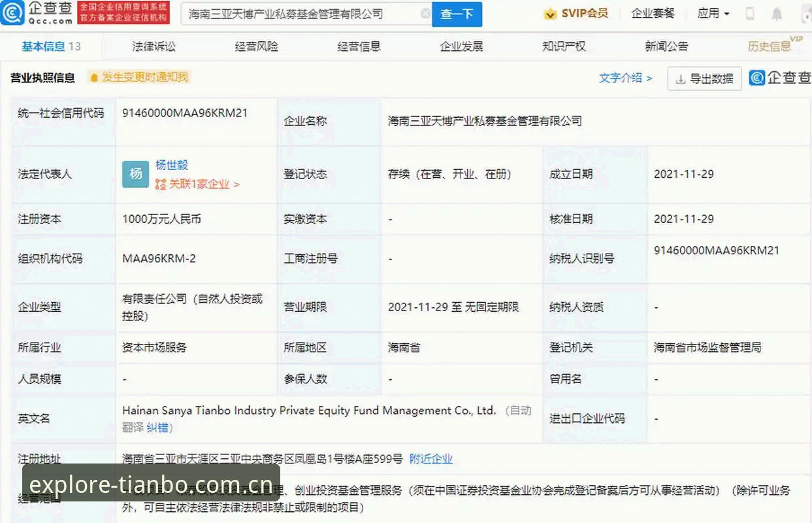Select 存续（在营、开业、在册） status text
Viewport: 812px width, 523px height.
point(449,174)
